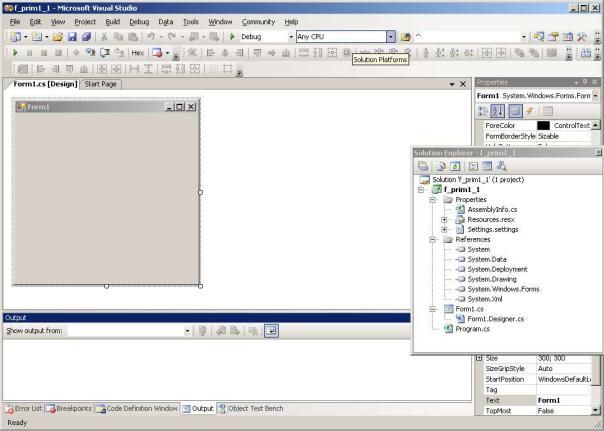This screenshot has width=604, height=431.
Task: Open the Project menu
Action: point(85,22)
